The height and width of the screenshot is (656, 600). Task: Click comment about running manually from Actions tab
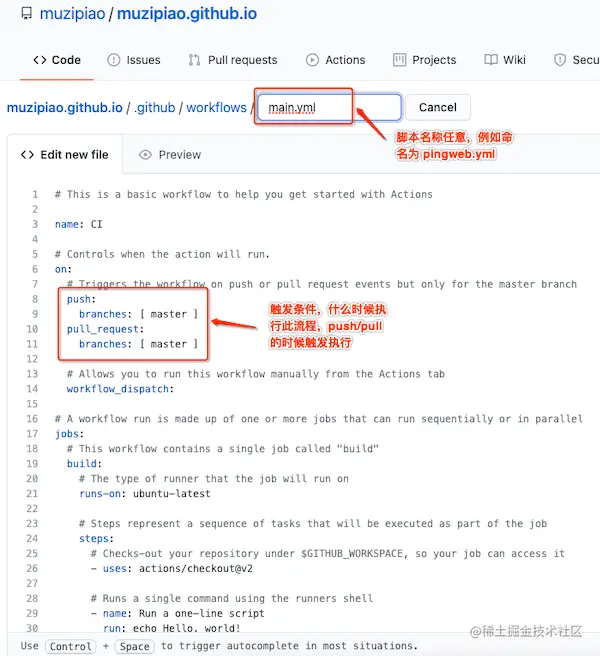pyautogui.click(x=256, y=374)
